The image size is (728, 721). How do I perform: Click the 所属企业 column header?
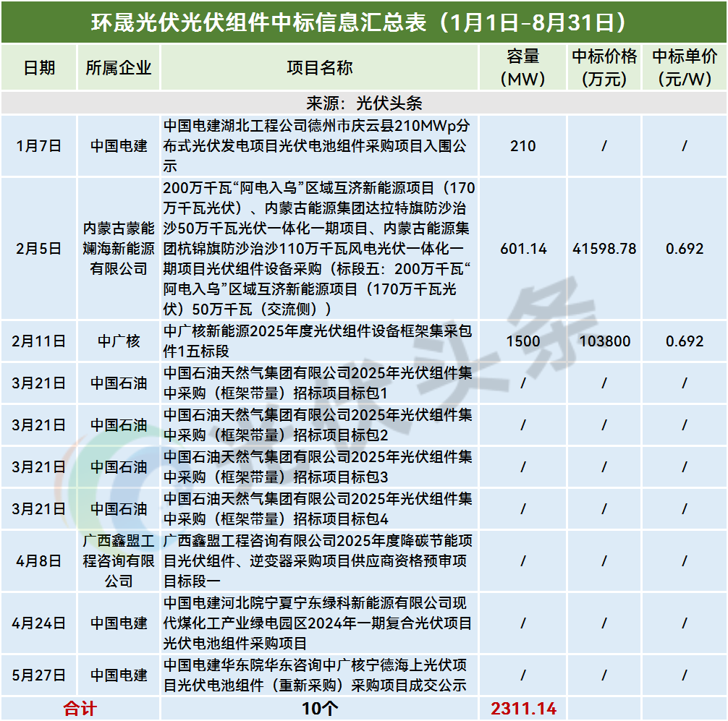[119, 68]
